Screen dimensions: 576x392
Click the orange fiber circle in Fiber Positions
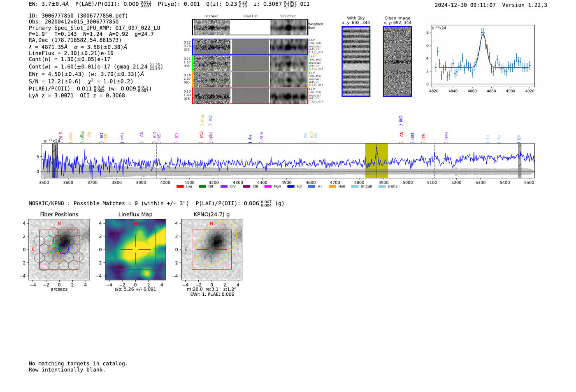pos(58,257)
